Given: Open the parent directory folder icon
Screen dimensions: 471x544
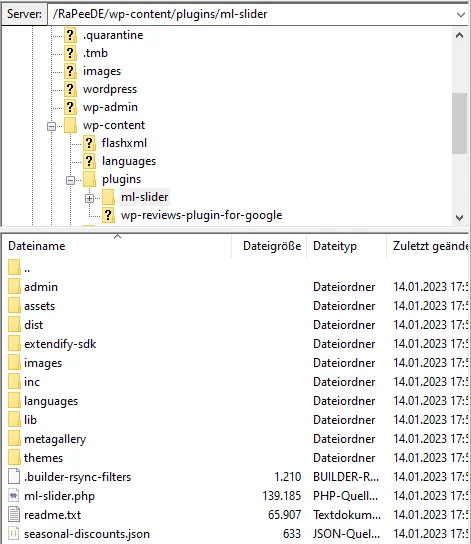Looking at the screenshot, I should tap(14, 267).
